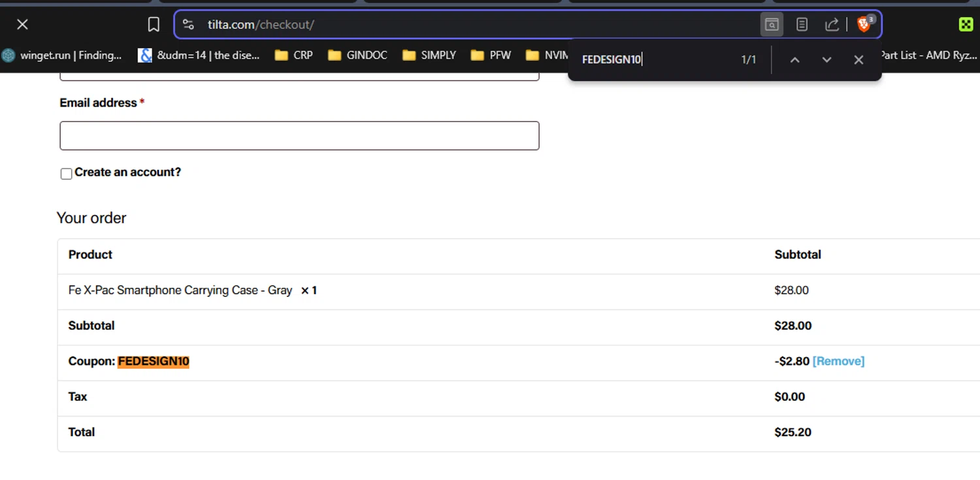Open Brave Shields lion icon
Image resolution: width=980 pixels, height=480 pixels.
(865, 24)
